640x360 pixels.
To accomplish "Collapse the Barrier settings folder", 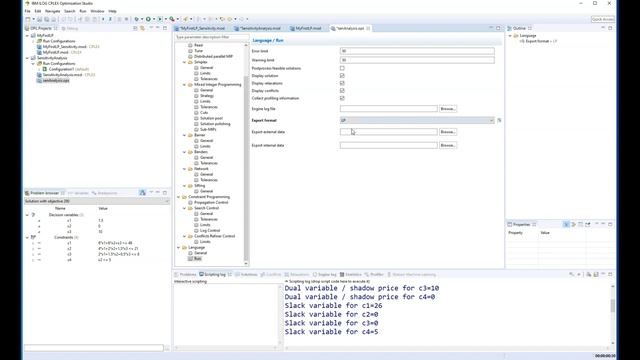I will [184, 135].
